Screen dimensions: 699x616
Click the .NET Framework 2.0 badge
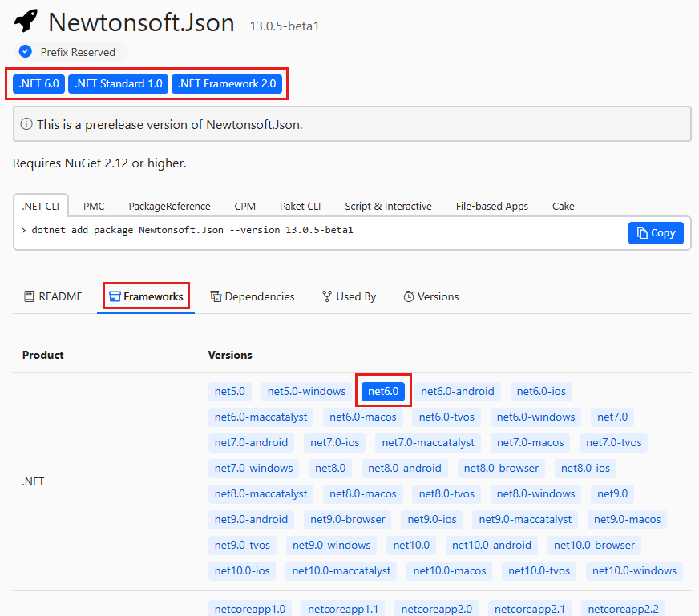[227, 83]
